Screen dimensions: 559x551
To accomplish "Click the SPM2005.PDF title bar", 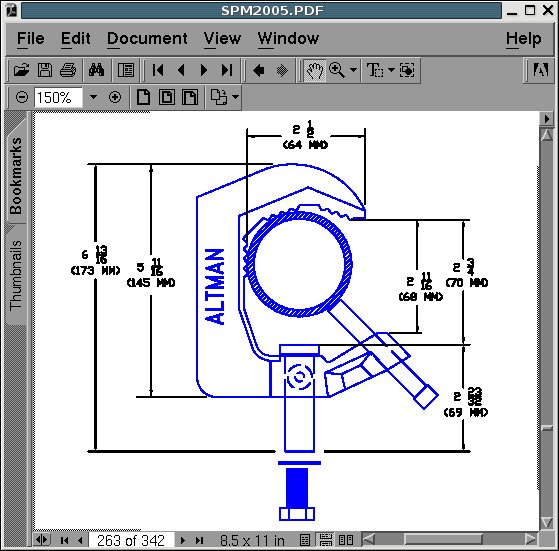I will coord(262,10).
